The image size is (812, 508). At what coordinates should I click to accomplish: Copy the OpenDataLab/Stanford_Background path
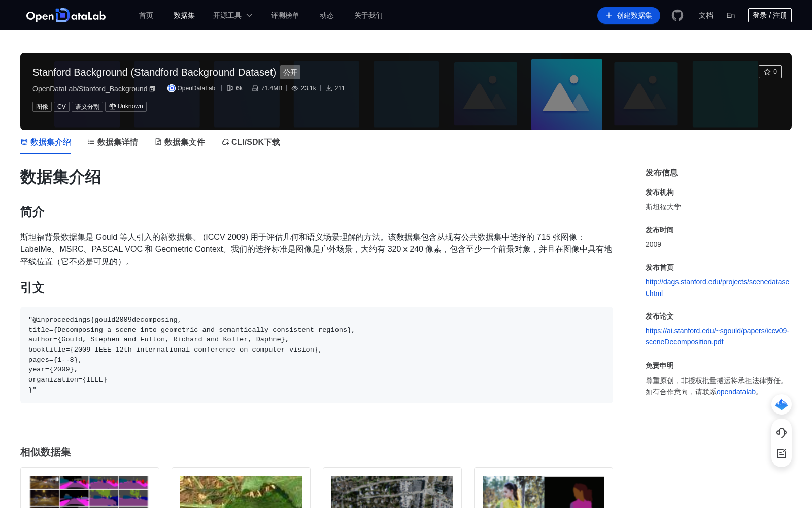click(152, 89)
